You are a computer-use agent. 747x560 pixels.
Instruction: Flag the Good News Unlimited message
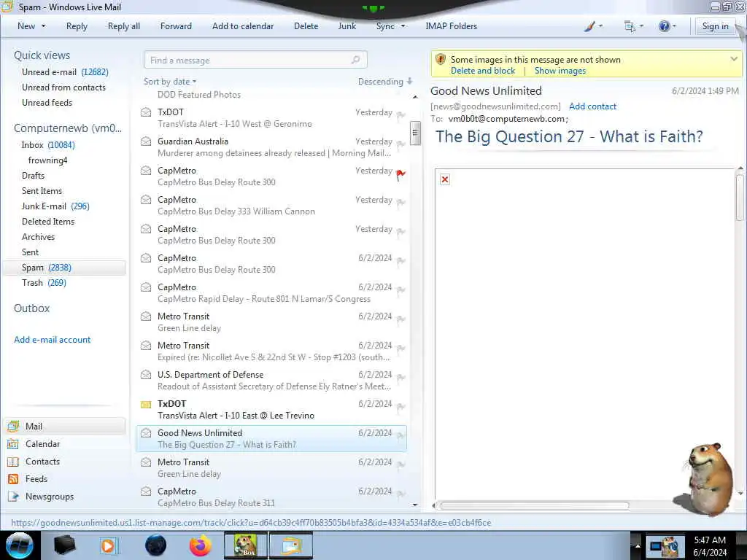[x=400, y=435]
